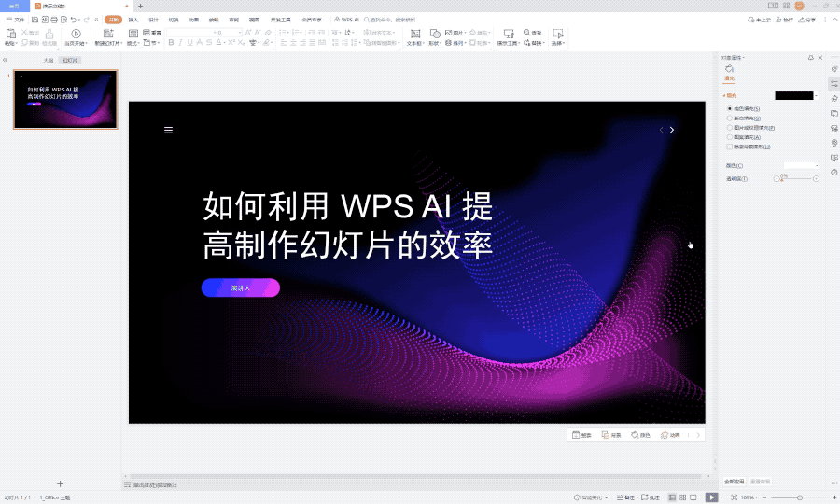Switch to the Insert ribbon tab

pyautogui.click(x=133, y=20)
